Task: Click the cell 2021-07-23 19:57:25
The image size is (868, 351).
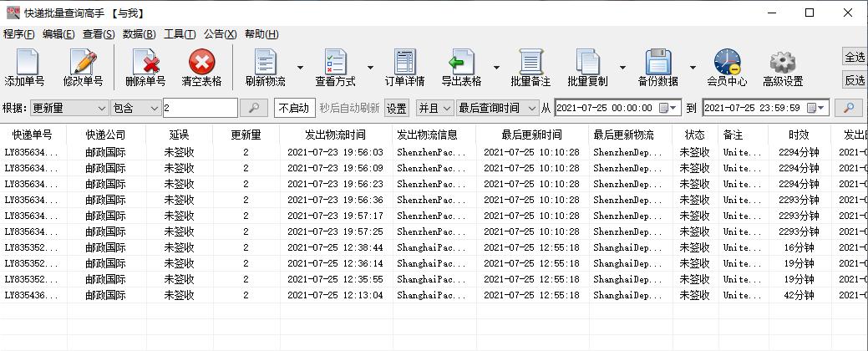Action: 336,231
